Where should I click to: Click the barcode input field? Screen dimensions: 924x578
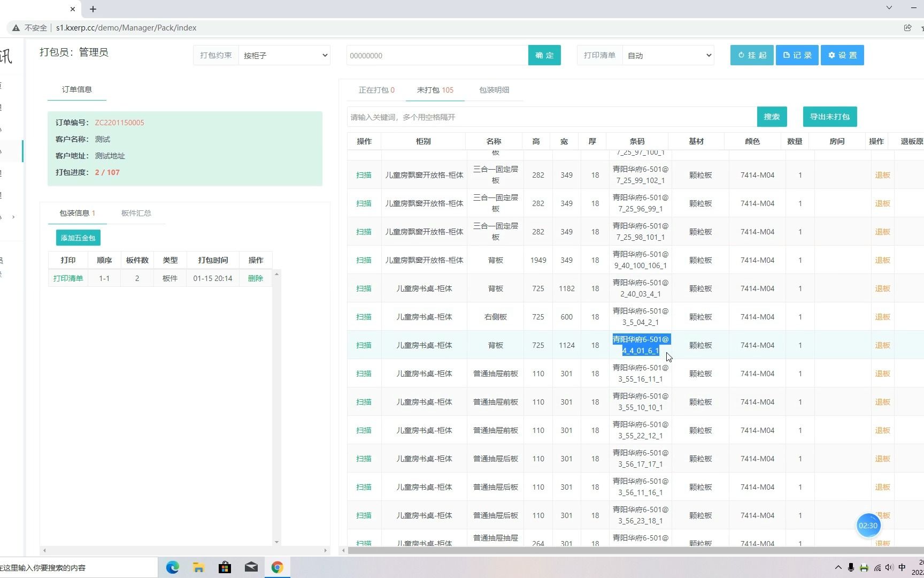[437, 55]
